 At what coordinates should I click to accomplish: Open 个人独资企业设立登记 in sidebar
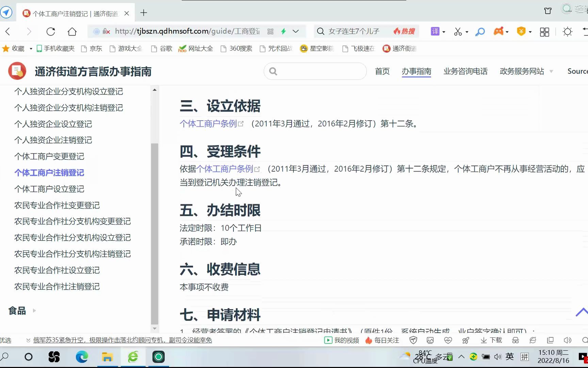[x=53, y=124]
